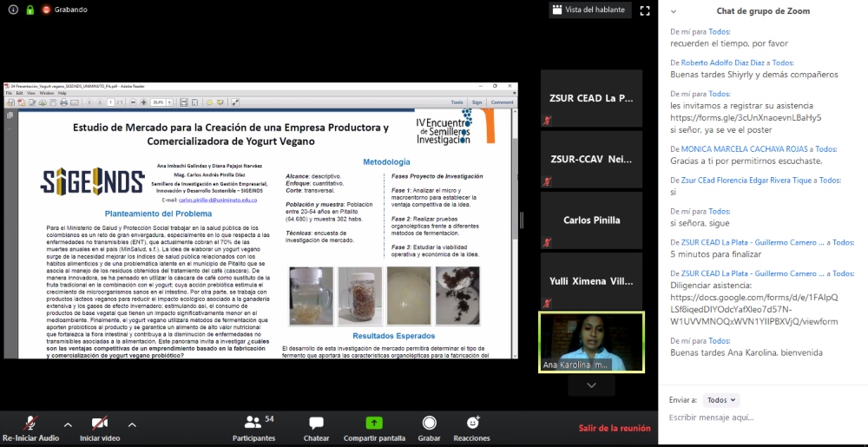The image size is (868, 447).
Task: Click Compartir pantalla share screen
Action: [374, 428]
